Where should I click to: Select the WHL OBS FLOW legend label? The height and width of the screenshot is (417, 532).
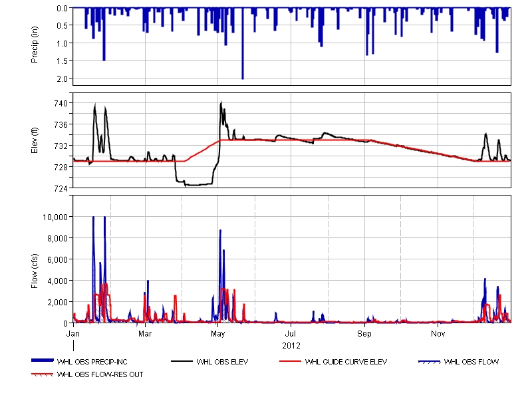click(471, 362)
